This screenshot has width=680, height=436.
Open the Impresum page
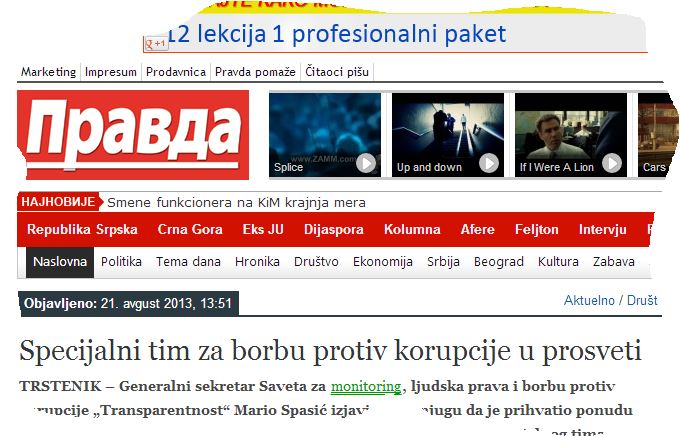tap(111, 72)
